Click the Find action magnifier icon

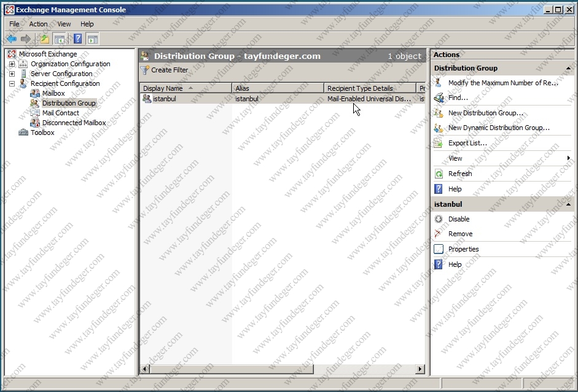(x=439, y=98)
